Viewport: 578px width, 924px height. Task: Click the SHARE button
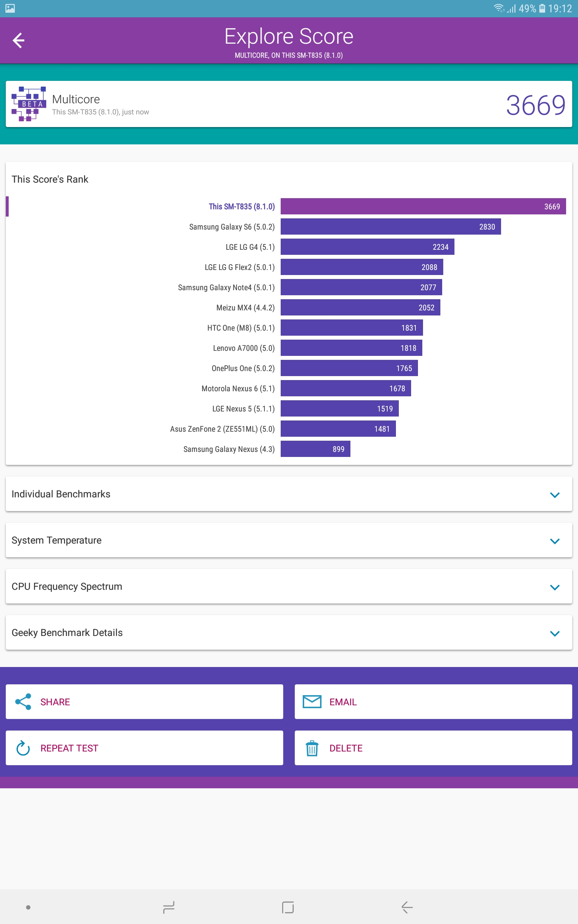click(x=144, y=701)
